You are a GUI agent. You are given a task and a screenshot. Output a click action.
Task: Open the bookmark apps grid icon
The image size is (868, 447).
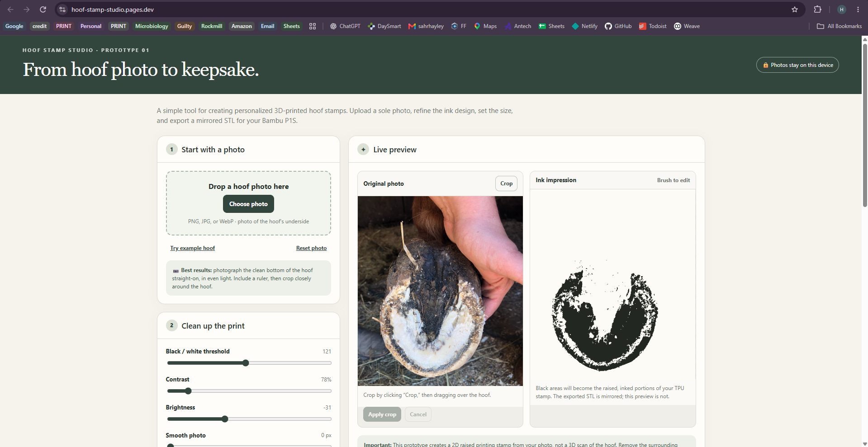[x=313, y=26]
